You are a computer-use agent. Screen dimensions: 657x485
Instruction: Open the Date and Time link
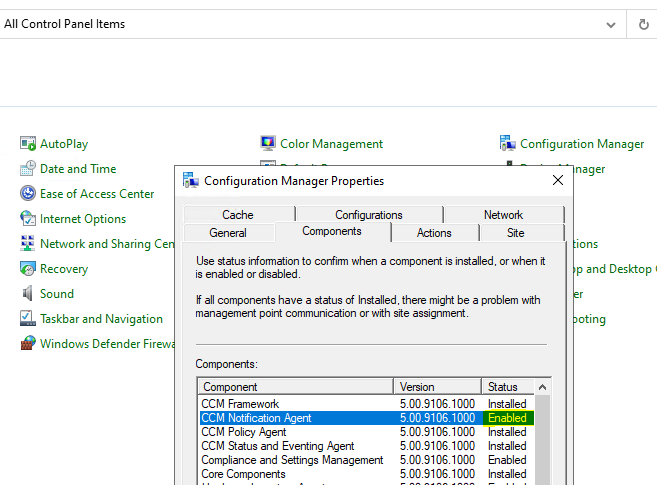[78, 169]
